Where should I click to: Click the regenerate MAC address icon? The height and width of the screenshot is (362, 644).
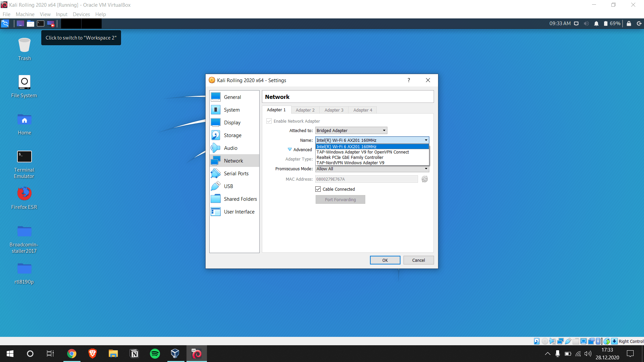pyautogui.click(x=425, y=179)
